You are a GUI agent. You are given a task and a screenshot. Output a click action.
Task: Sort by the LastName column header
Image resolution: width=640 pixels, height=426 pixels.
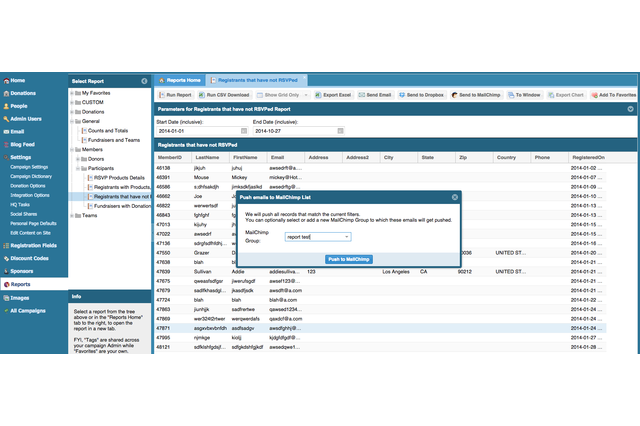pyautogui.click(x=208, y=157)
